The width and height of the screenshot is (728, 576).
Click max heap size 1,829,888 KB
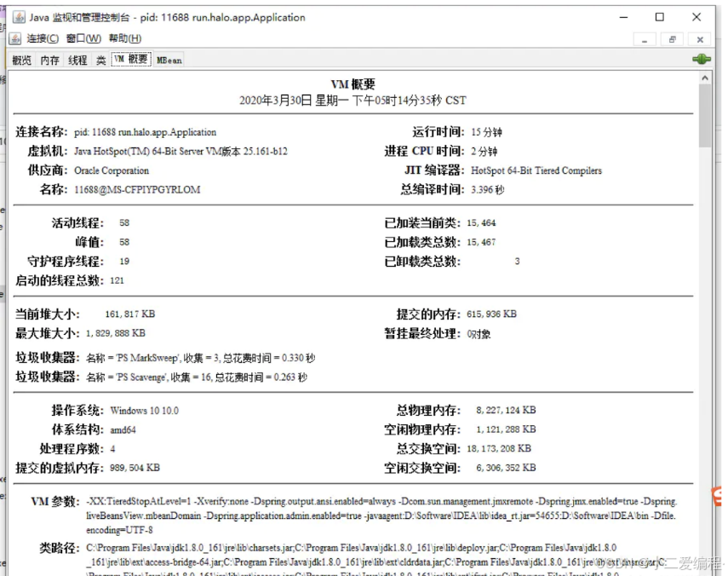(x=116, y=333)
